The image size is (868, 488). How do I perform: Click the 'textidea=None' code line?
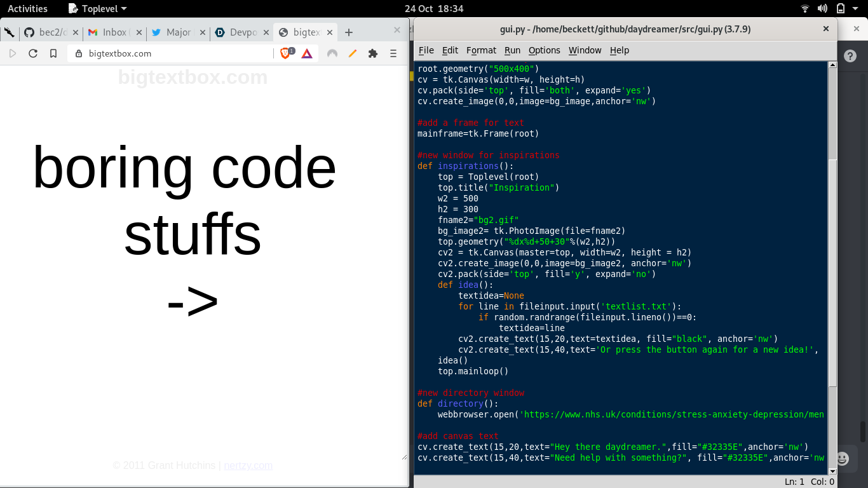coord(491,295)
